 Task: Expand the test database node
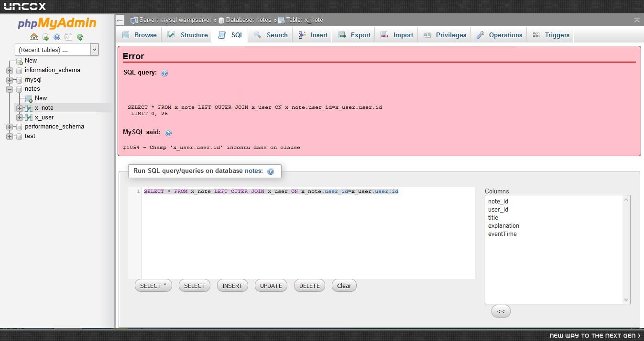click(10, 136)
